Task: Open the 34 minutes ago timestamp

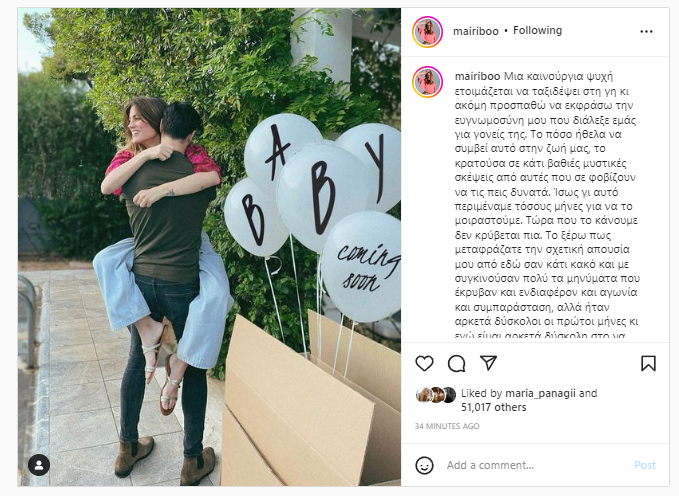Action: [x=447, y=426]
